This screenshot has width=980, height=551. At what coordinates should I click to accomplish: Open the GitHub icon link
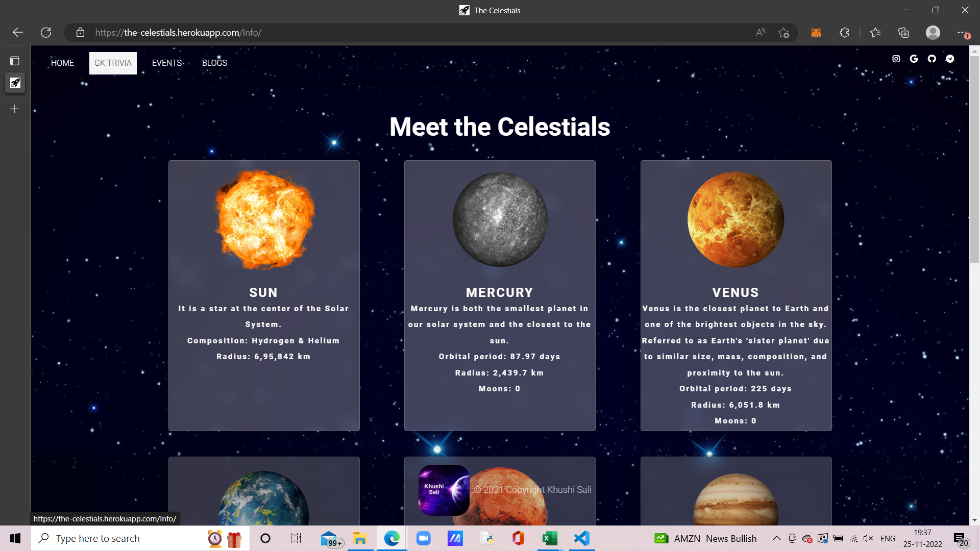tap(932, 59)
